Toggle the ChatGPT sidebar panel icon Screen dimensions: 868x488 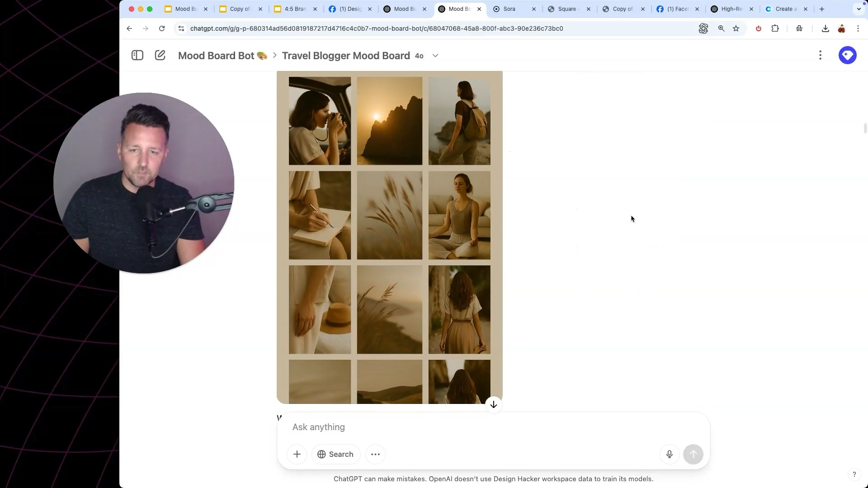pyautogui.click(x=137, y=56)
